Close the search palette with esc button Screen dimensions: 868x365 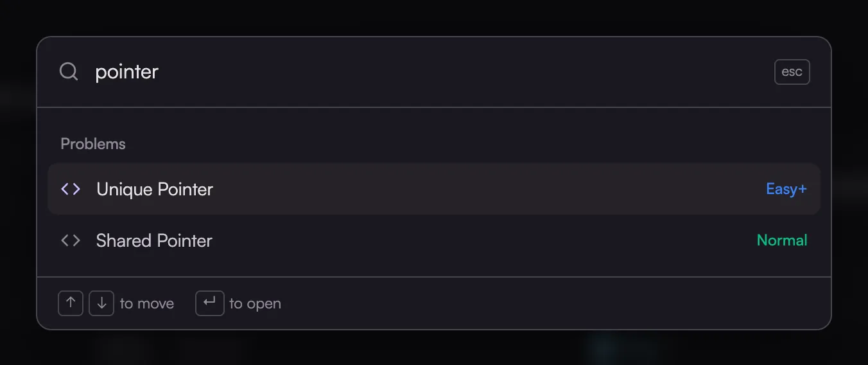click(792, 72)
